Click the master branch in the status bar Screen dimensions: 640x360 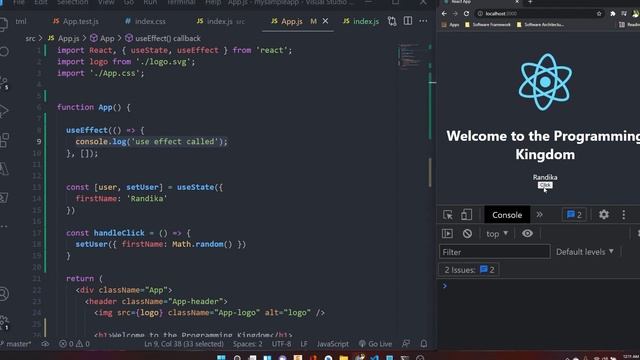click(16, 344)
